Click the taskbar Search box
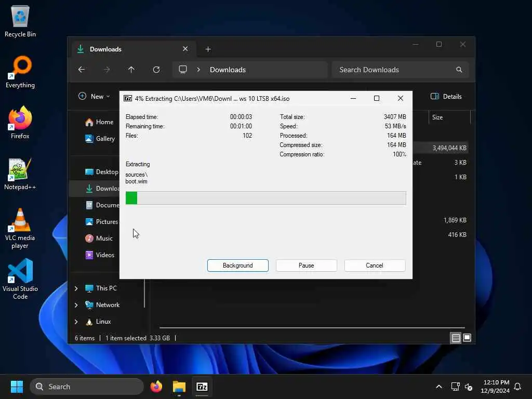 [x=87, y=387]
